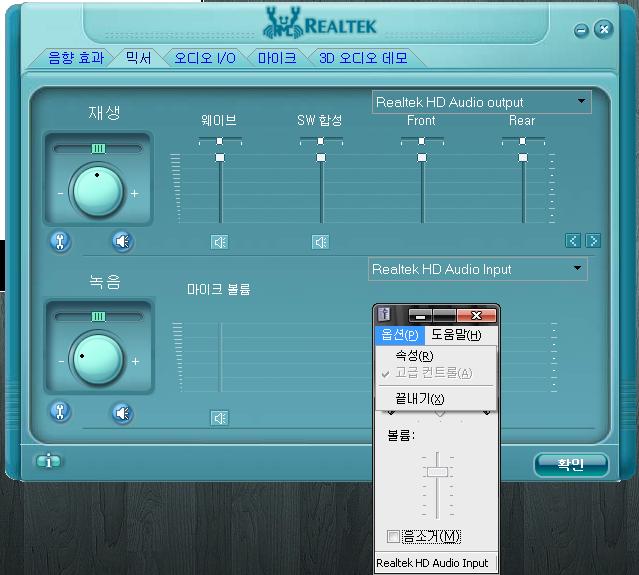Click the 확인 button

coord(571,464)
